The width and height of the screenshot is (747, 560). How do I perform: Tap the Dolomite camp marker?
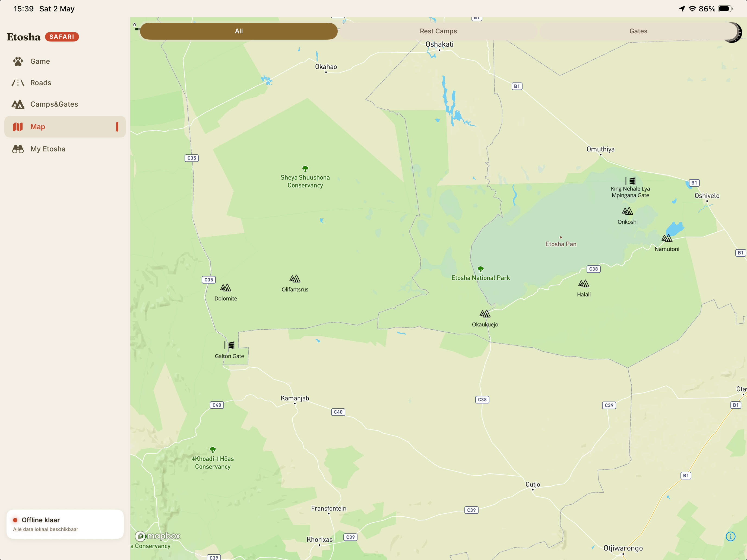pyautogui.click(x=226, y=288)
